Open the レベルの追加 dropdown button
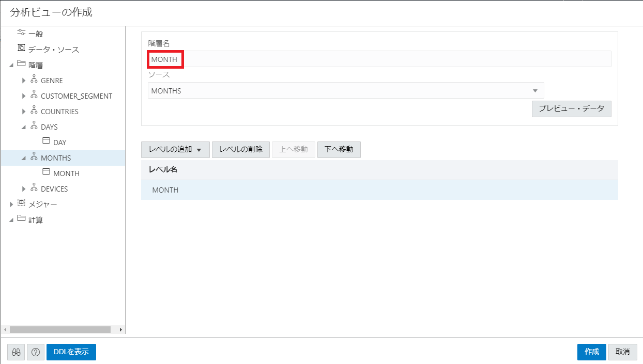Image resolution: width=643 pixels, height=364 pixels. (x=175, y=150)
